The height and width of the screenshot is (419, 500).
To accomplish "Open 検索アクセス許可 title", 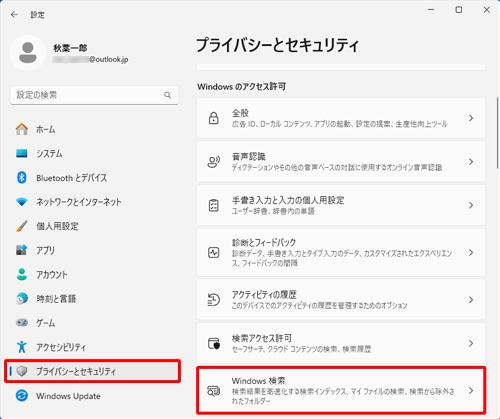I will [262, 338].
